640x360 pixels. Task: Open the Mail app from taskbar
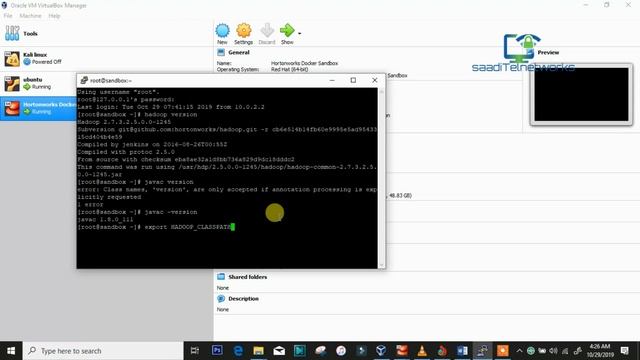pyautogui.click(x=279, y=351)
